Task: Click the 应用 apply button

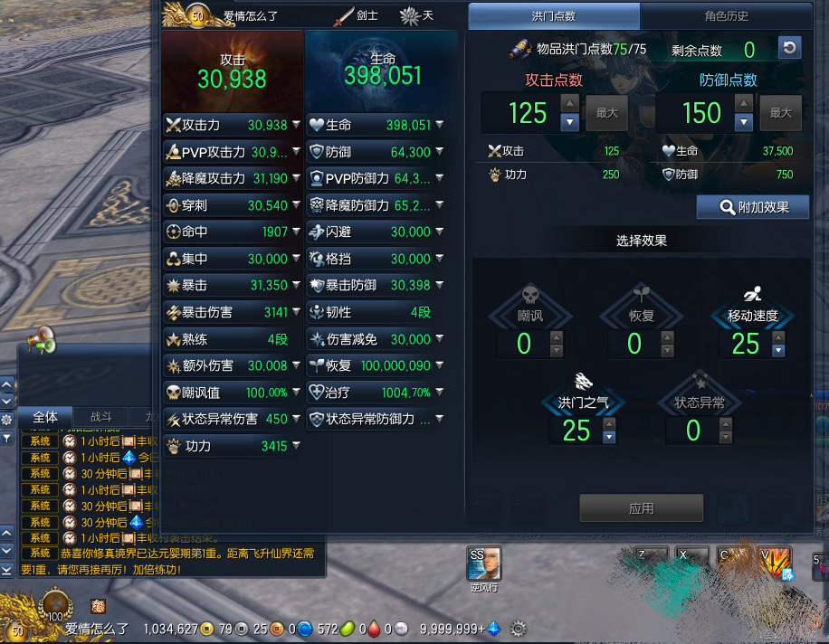Action: click(642, 508)
